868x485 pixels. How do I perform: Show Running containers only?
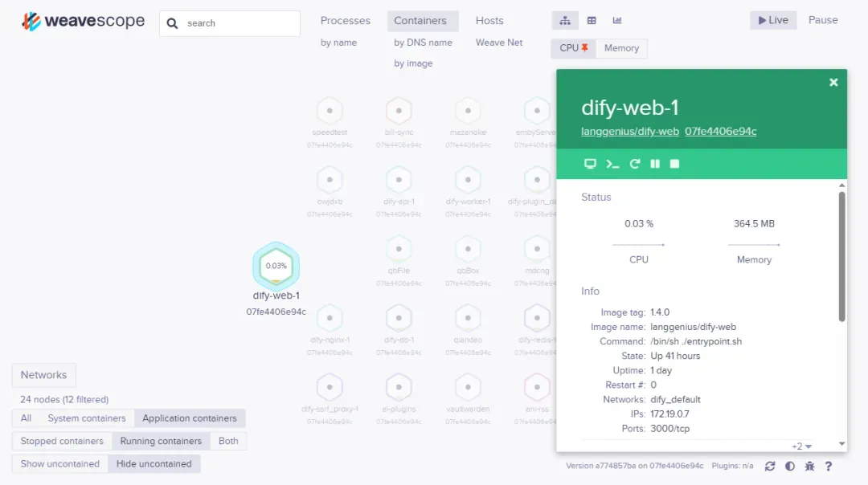click(x=161, y=441)
